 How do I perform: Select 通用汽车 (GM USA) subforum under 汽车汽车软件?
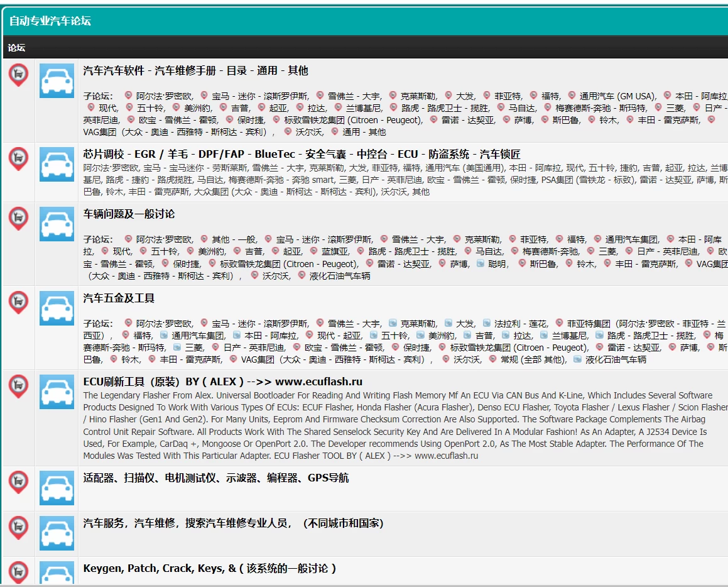pyautogui.click(x=616, y=96)
